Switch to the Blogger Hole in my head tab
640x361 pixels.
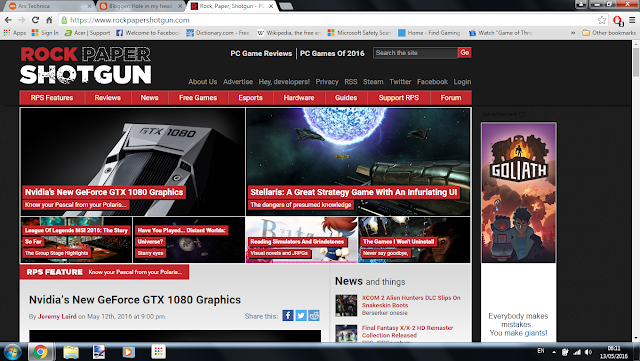[140, 6]
